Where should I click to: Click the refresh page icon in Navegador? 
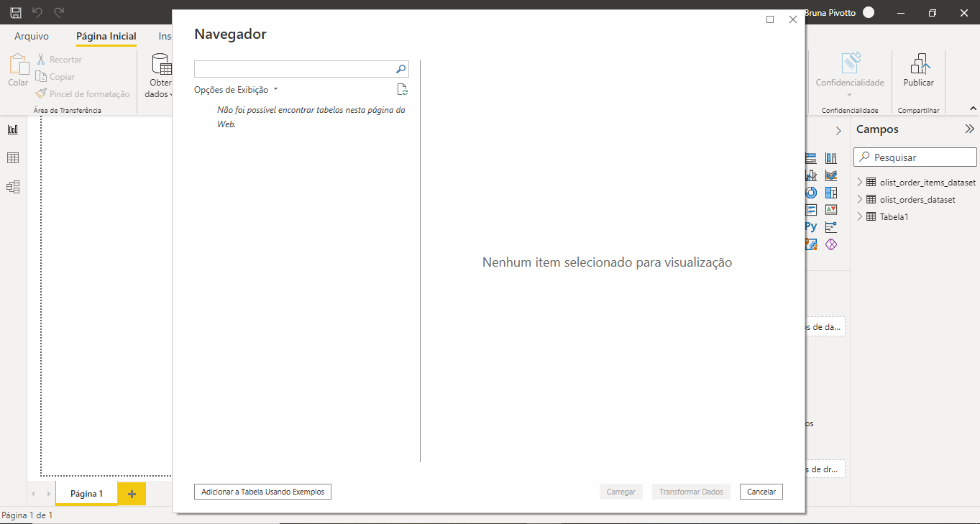point(403,90)
